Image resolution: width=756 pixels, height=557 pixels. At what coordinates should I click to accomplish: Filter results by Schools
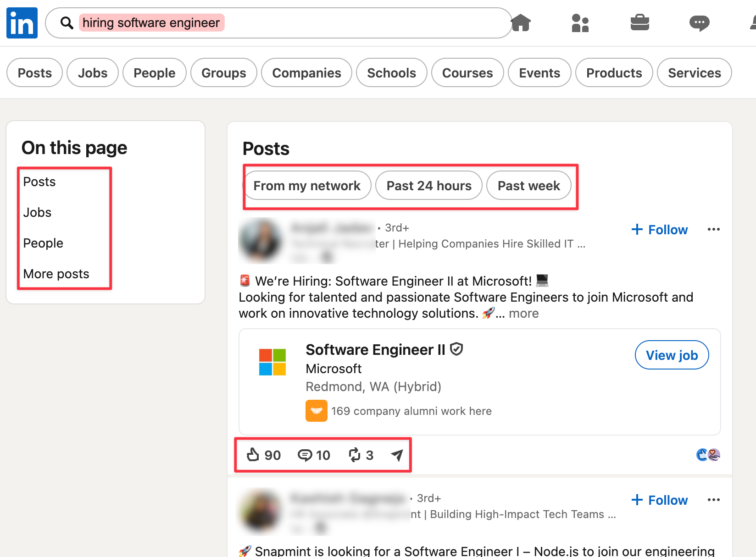click(392, 72)
